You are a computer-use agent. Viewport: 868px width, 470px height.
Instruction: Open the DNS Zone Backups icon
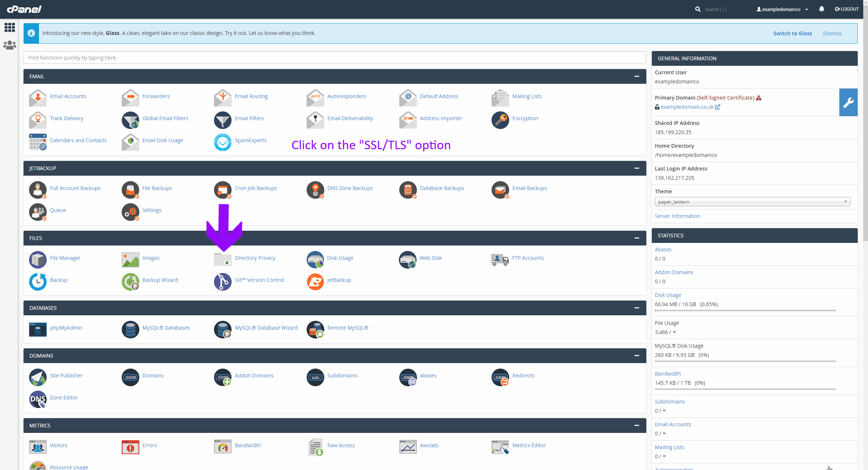pos(315,190)
